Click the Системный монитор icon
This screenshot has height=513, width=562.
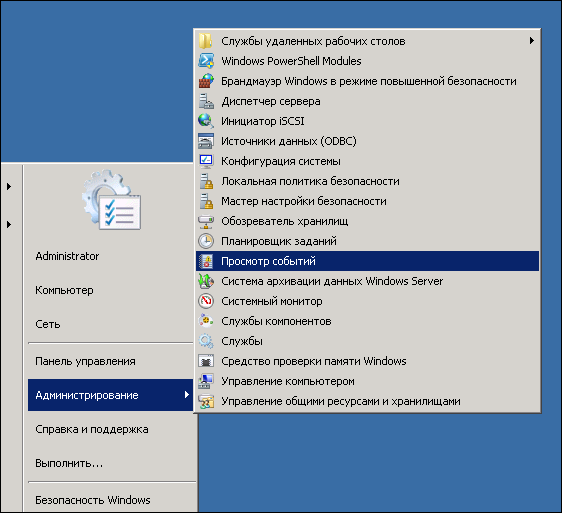coord(206,301)
